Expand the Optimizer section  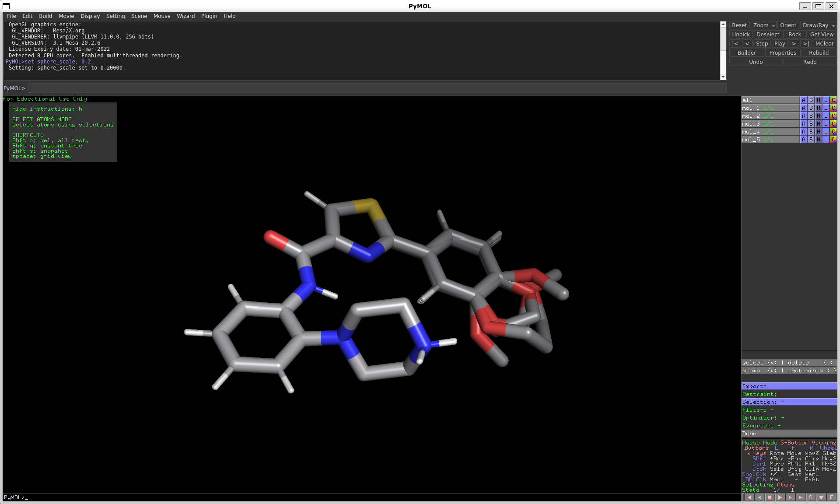pos(789,418)
